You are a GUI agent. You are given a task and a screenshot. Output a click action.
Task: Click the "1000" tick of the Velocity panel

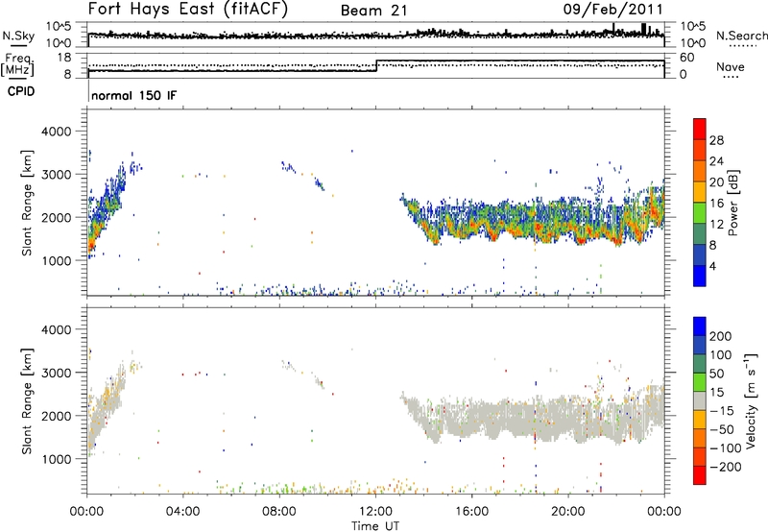56,459
